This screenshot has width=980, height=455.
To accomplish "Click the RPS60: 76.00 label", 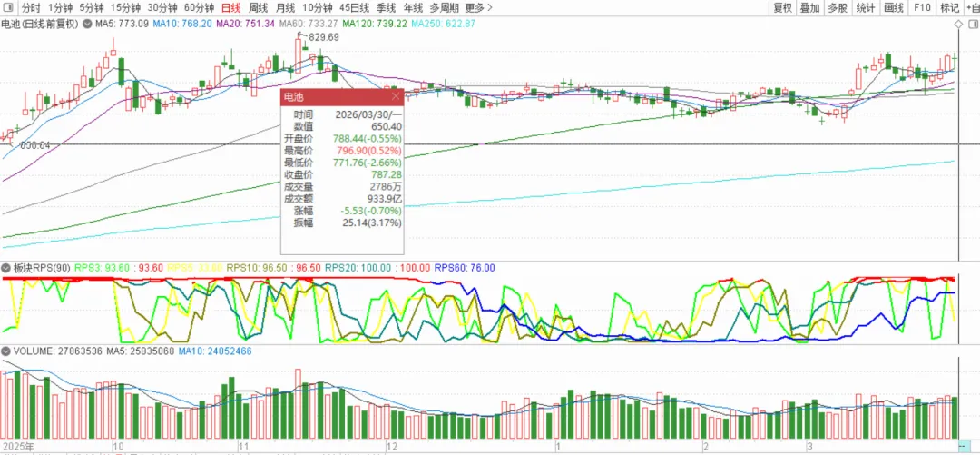I will 465,268.
